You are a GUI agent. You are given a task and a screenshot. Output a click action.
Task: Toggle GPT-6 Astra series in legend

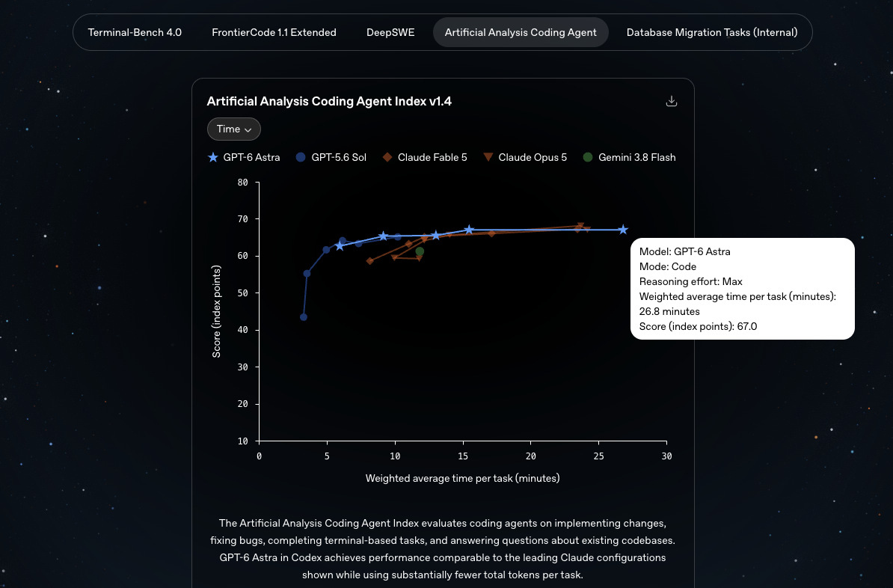pos(244,157)
